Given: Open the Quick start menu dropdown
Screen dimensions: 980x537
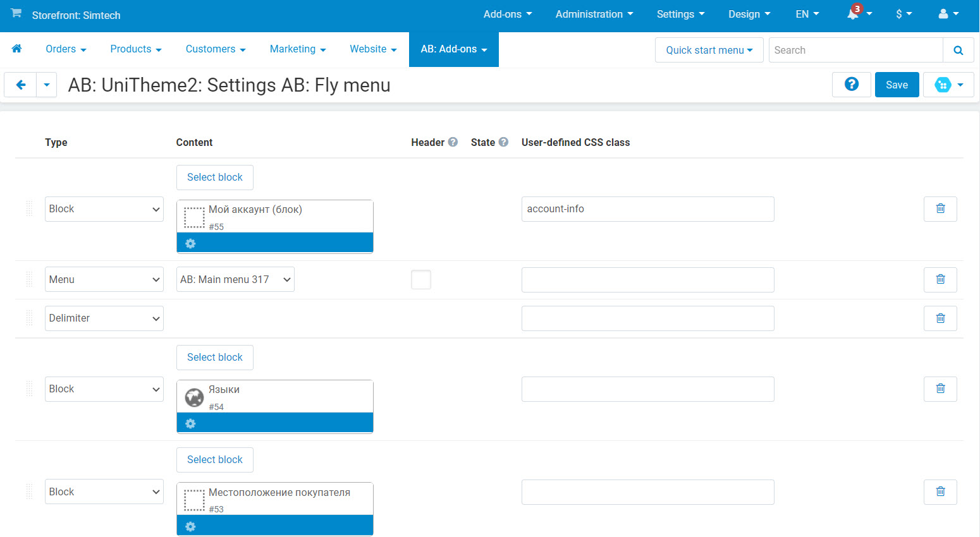Looking at the screenshot, I should point(709,51).
